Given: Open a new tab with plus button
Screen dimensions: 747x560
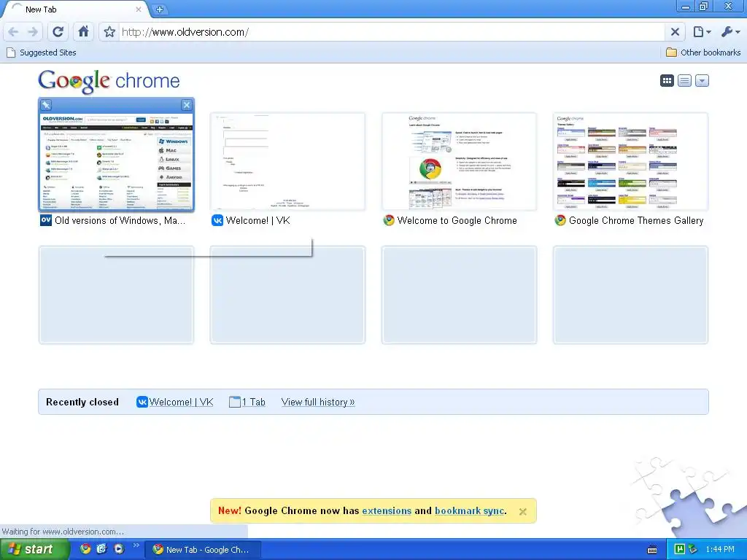Looking at the screenshot, I should coord(160,9).
